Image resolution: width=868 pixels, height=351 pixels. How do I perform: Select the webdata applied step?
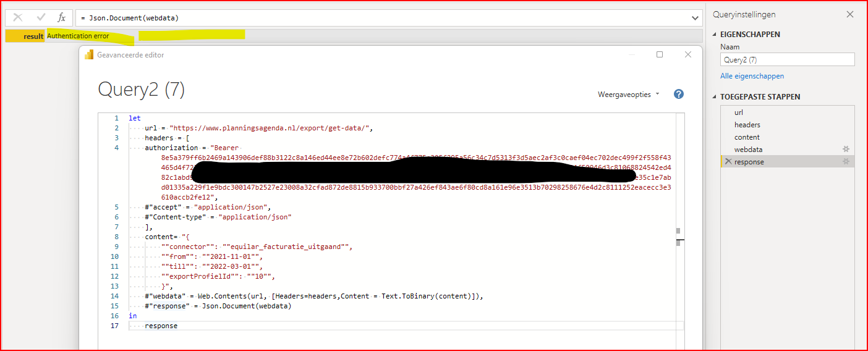(788, 150)
